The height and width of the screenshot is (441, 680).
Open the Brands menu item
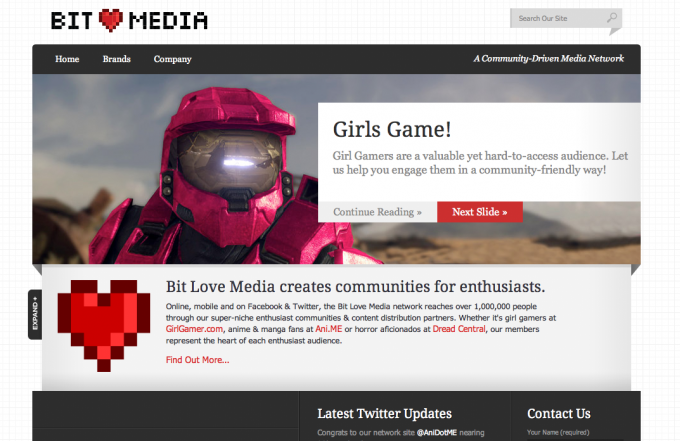[x=117, y=59]
